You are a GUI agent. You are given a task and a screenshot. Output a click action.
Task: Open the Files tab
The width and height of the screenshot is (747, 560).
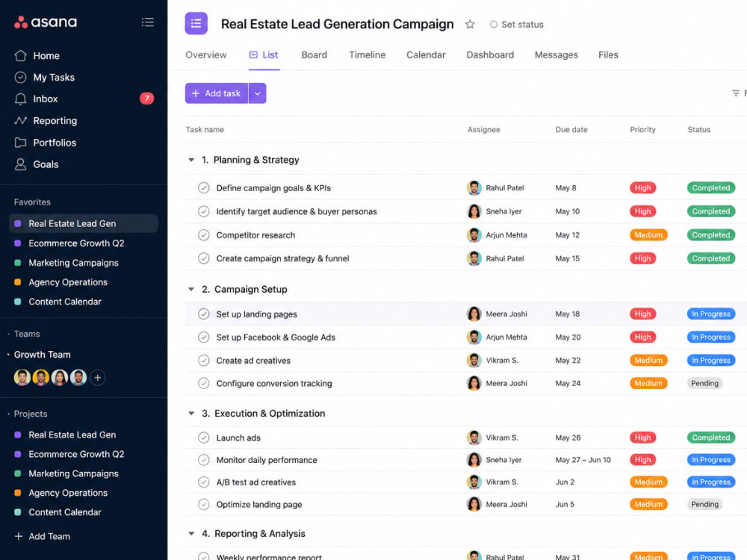click(608, 55)
